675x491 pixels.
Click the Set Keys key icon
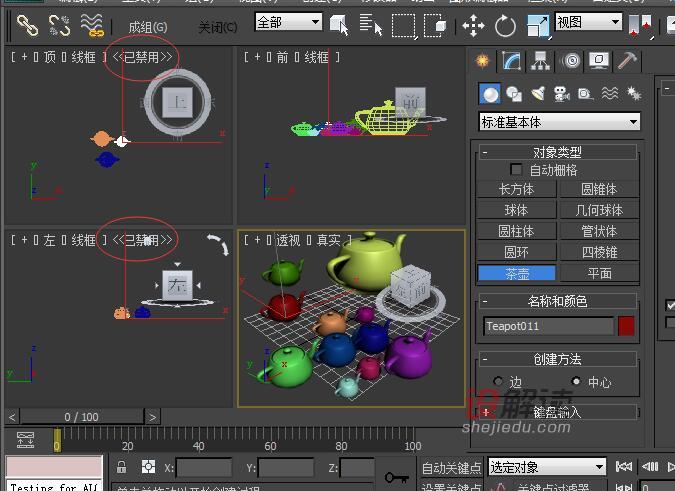click(396, 477)
